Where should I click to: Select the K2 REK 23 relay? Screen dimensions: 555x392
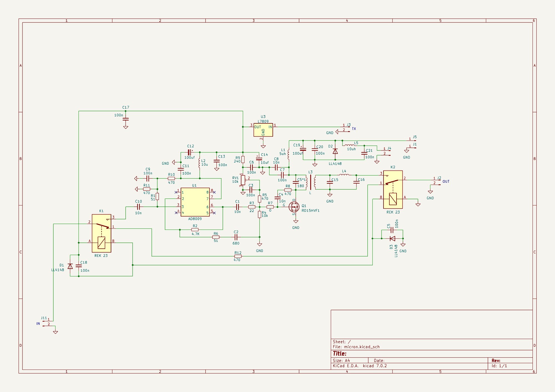point(393,190)
